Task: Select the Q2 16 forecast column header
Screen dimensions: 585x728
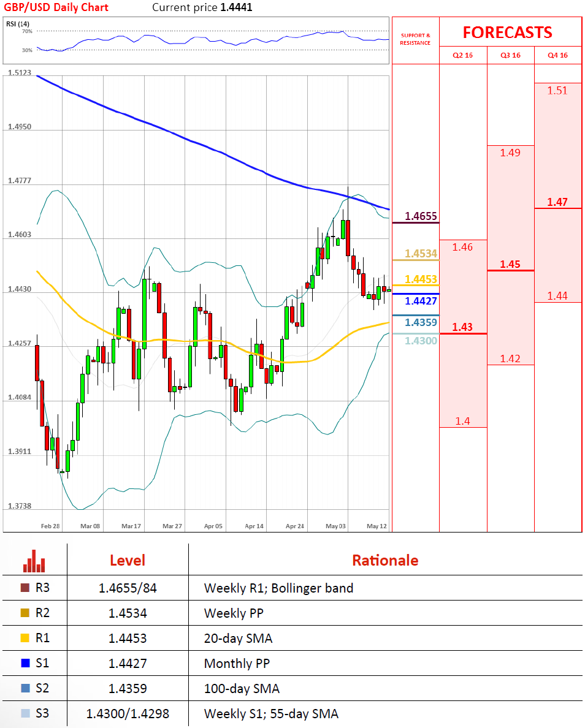Action: [463, 55]
